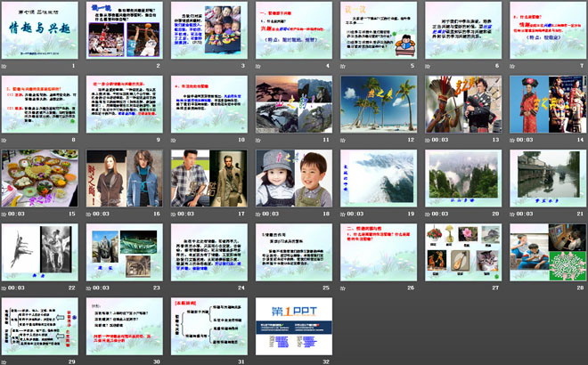Select title slide 1 thumbnail 情趣与兴趣
588x365 pixels.
[x=40, y=30]
